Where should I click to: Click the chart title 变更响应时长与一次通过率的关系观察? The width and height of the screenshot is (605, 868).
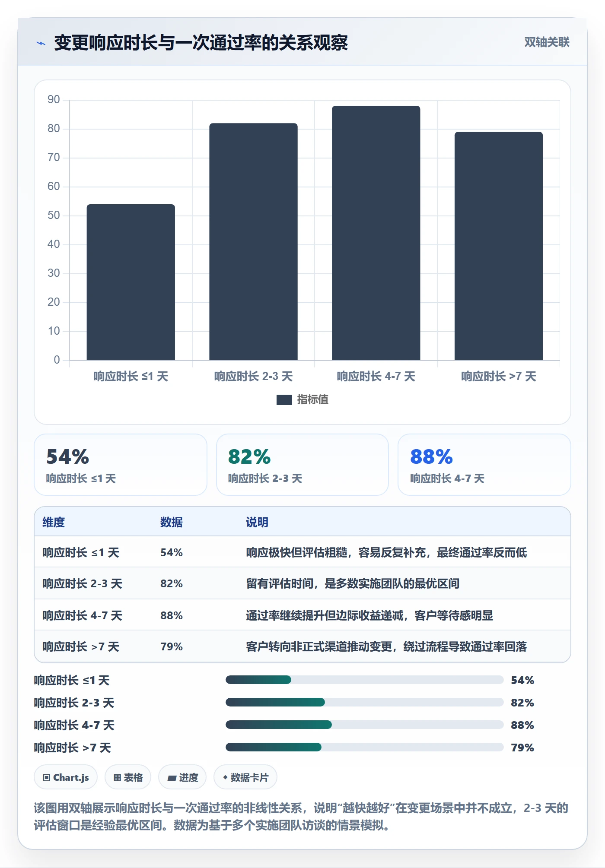pos(201,43)
